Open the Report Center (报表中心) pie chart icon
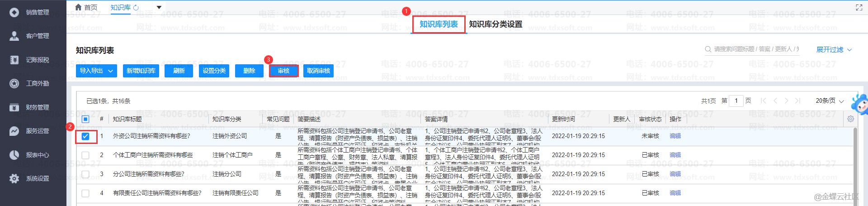Viewport: 868px width, 206px height. [14, 155]
